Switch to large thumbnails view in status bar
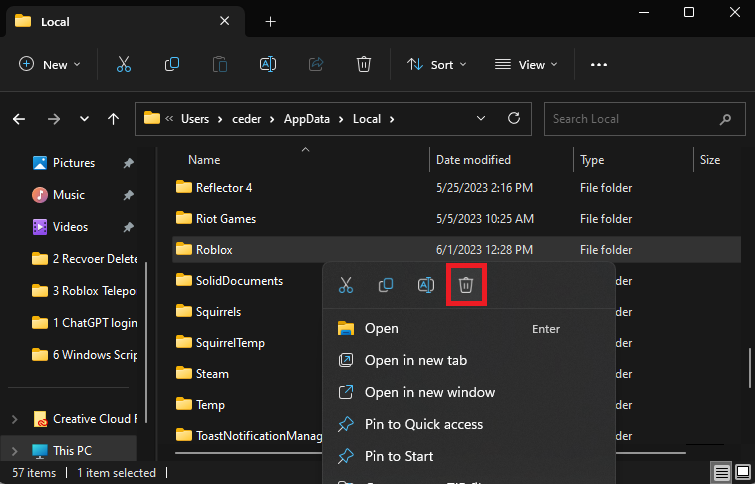Screen dimensions: 755x484 pos(741,472)
